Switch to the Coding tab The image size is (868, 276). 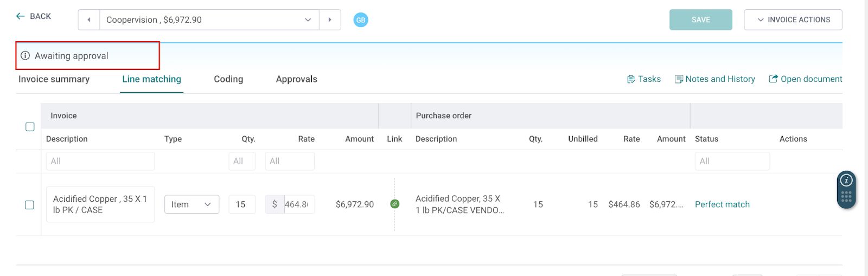coord(228,79)
